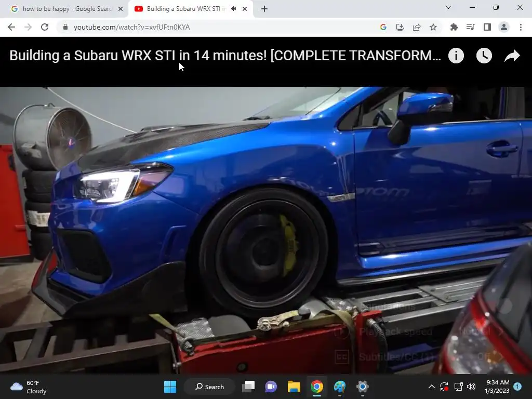This screenshot has height=399, width=532.
Task: Go back using browser back arrow
Action: pos(11,27)
